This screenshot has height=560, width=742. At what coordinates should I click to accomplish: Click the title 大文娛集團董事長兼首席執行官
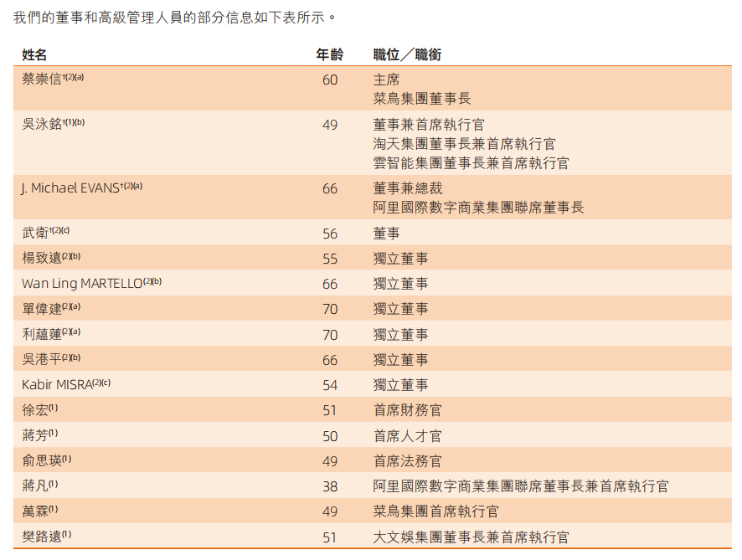point(471,537)
